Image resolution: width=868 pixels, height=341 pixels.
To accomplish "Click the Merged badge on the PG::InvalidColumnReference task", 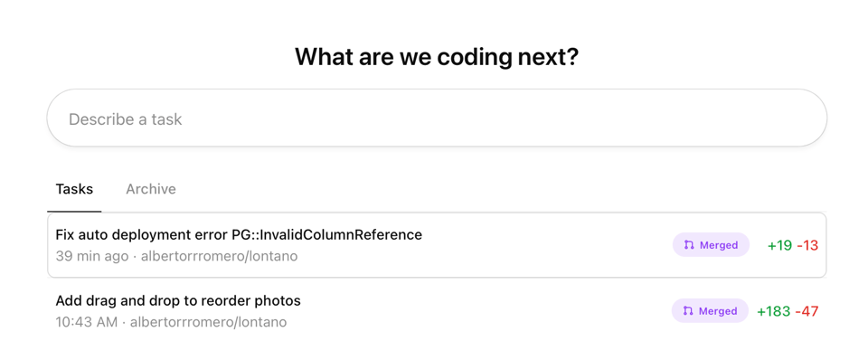I will [x=711, y=245].
